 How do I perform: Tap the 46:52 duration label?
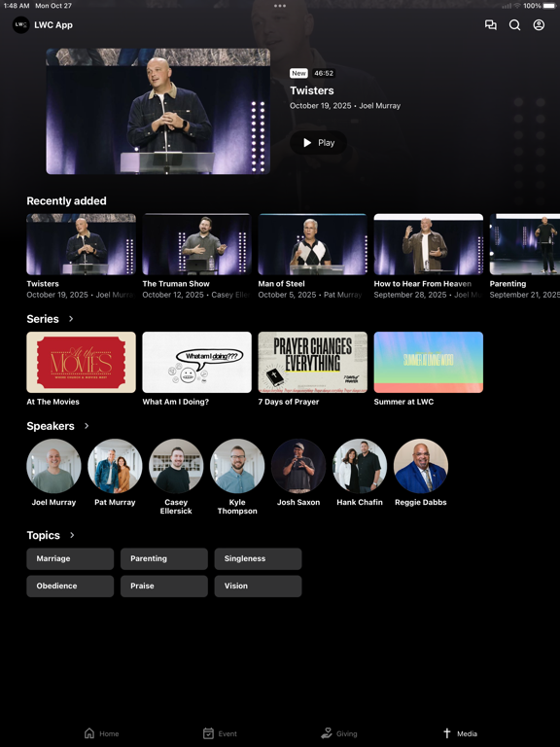(324, 73)
